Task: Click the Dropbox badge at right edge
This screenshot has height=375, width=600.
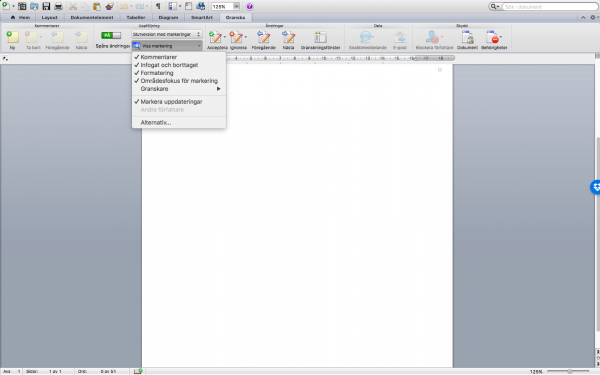Action: pyautogui.click(x=595, y=187)
